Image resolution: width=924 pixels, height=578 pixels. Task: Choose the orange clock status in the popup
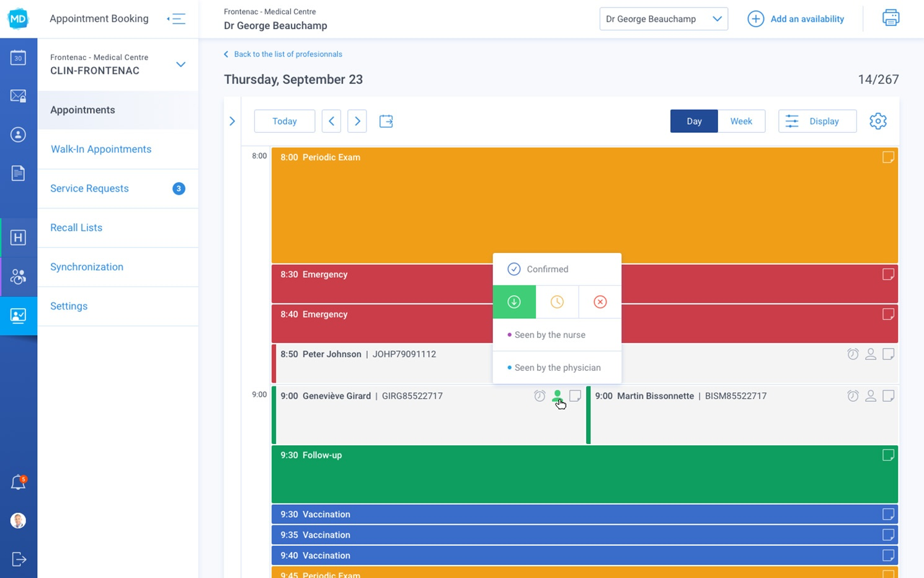coord(556,302)
